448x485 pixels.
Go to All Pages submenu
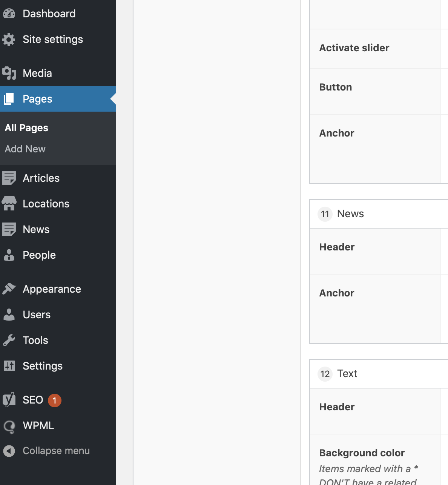pyautogui.click(x=26, y=128)
